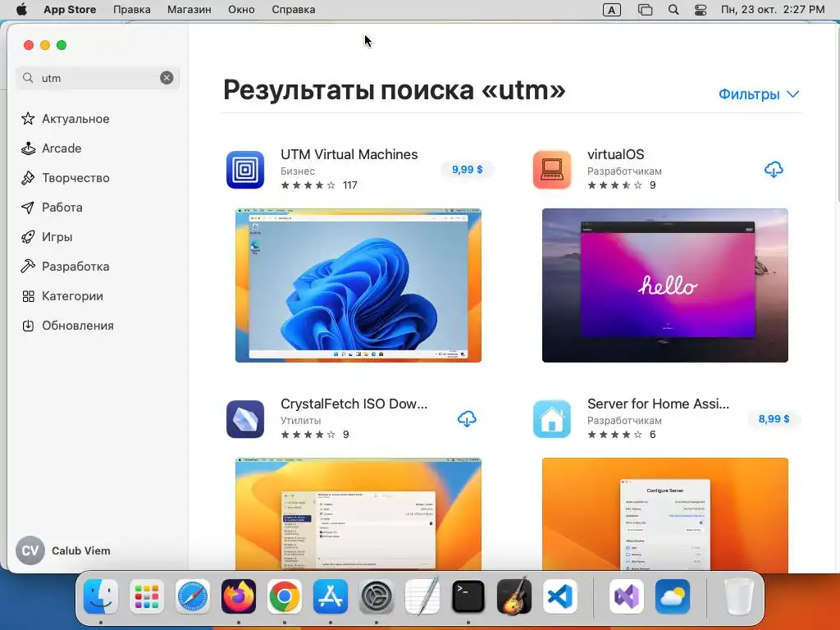This screenshot has width=840, height=630.
Task: Expand the Фильтры dropdown
Action: (x=759, y=94)
